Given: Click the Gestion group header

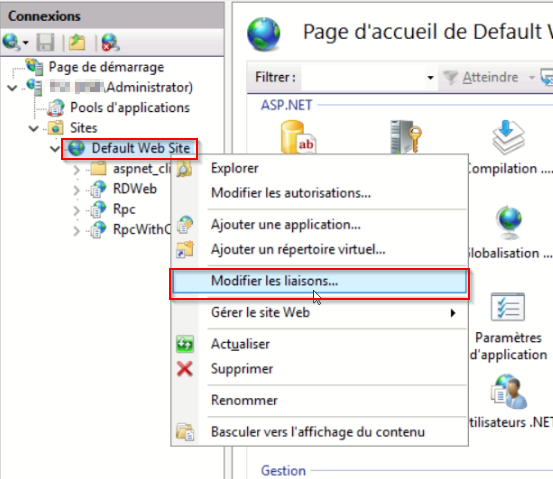Looking at the screenshot, I should click(x=283, y=471).
